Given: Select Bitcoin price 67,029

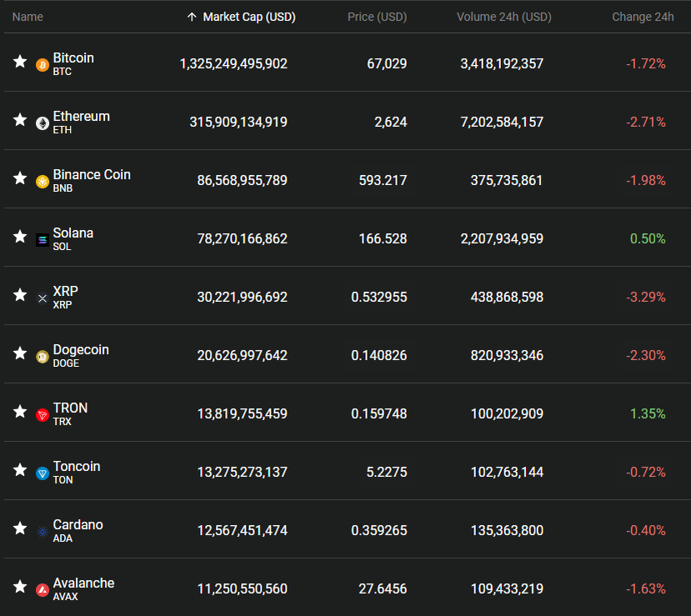Looking at the screenshot, I should [387, 64].
